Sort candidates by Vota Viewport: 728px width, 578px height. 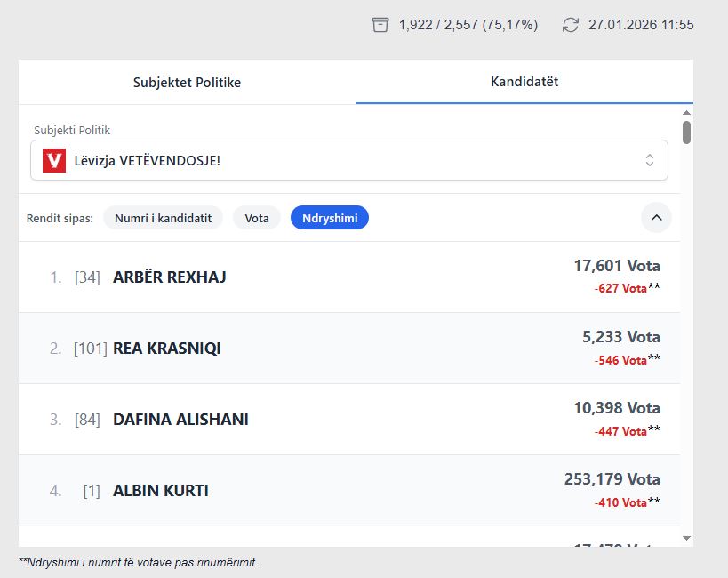coord(257,218)
